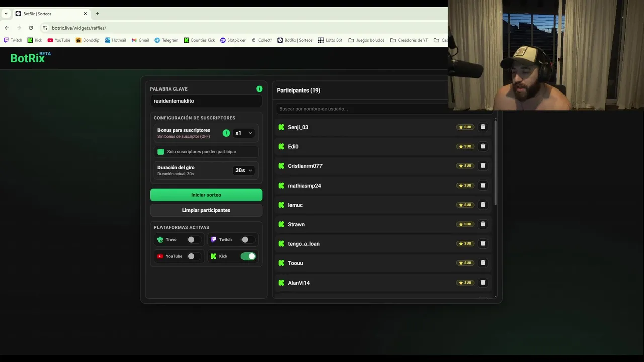Enable Twitch platform switch
Viewport: 644px width, 362px height.
point(247,240)
